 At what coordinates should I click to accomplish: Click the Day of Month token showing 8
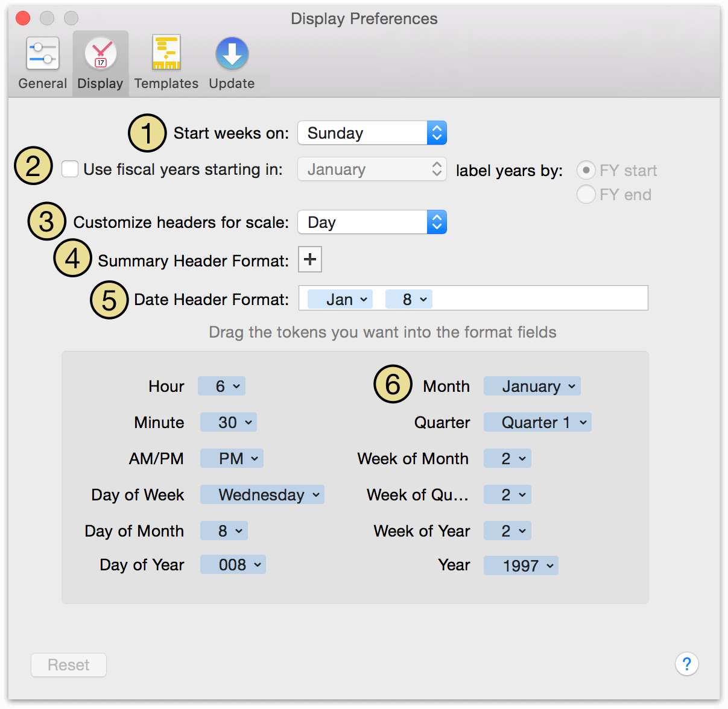[224, 531]
